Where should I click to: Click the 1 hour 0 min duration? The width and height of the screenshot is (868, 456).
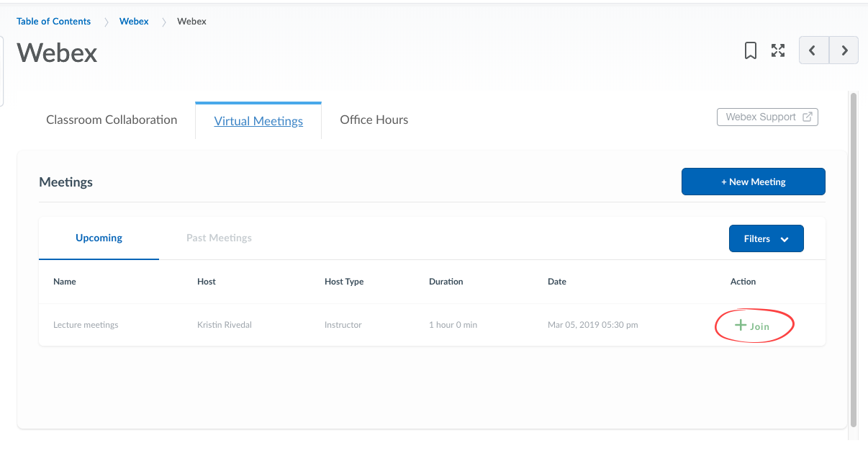coord(453,325)
